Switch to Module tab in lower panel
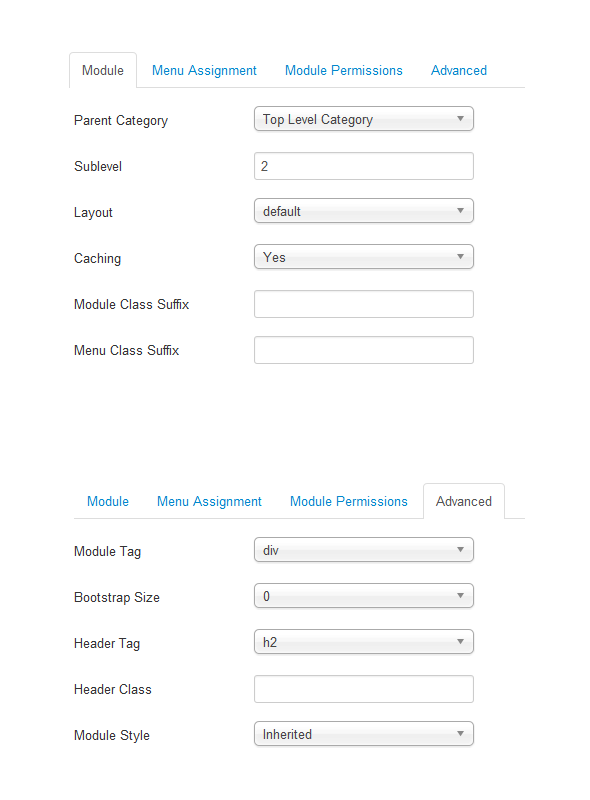 (x=108, y=502)
